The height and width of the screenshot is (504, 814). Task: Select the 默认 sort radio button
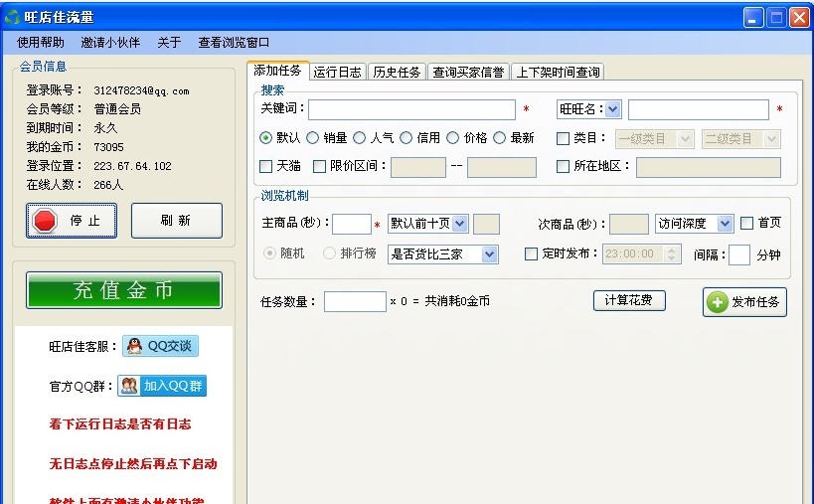point(265,138)
